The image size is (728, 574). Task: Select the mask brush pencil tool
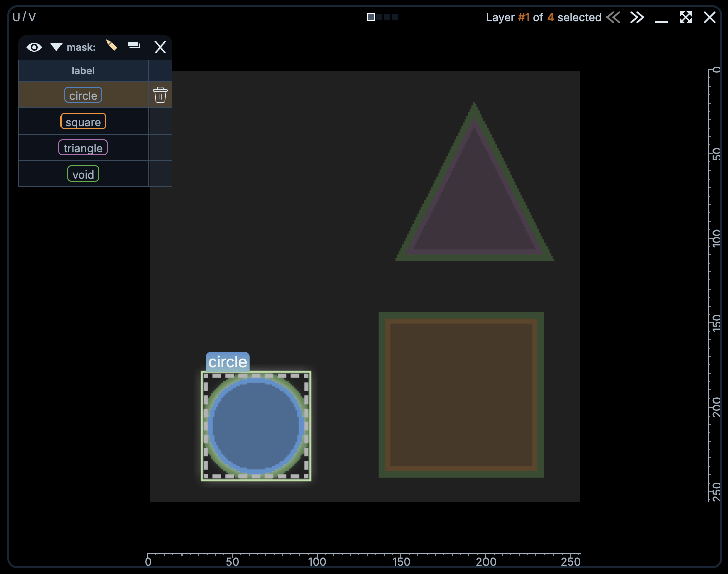pyautogui.click(x=112, y=46)
